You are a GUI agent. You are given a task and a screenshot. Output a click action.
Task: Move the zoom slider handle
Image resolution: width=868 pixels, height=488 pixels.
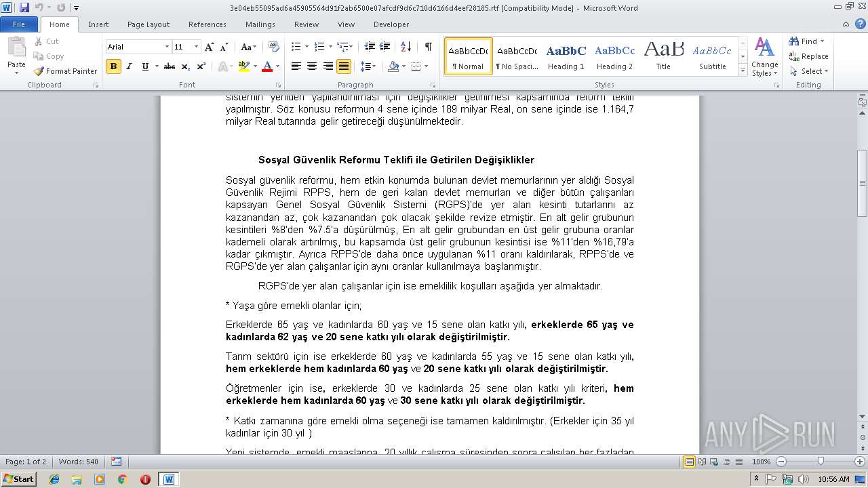[821, 462]
